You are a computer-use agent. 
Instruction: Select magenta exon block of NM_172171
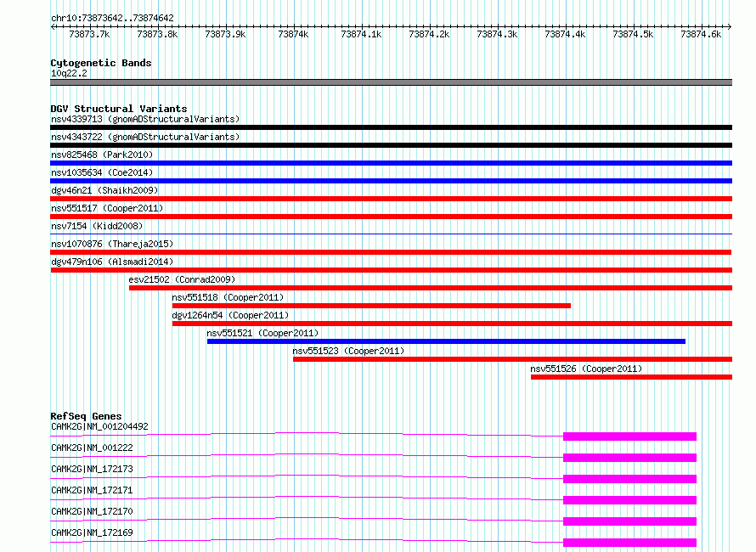[x=629, y=500]
